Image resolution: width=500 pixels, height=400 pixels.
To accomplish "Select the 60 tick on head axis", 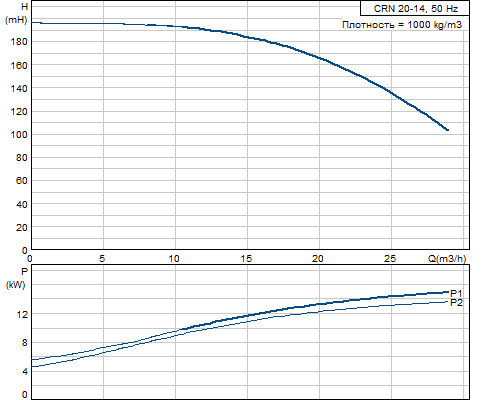I will click(21, 181).
